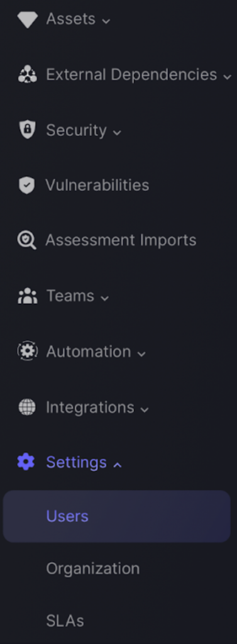
Task: Click the Automation gear icon
Action: pos(27,352)
